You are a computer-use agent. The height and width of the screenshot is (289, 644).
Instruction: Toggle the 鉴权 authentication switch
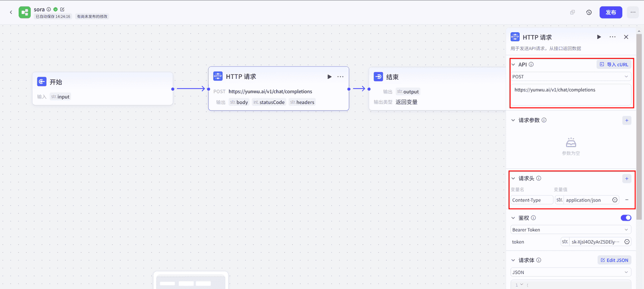tap(626, 218)
